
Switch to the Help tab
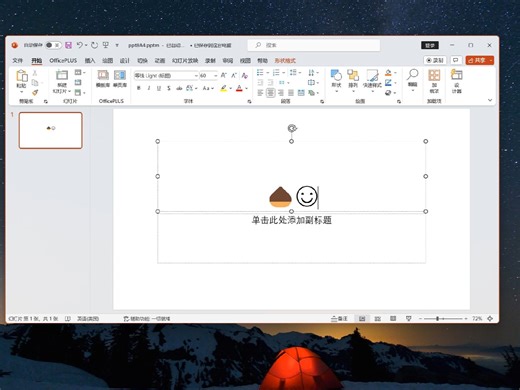tap(262, 60)
